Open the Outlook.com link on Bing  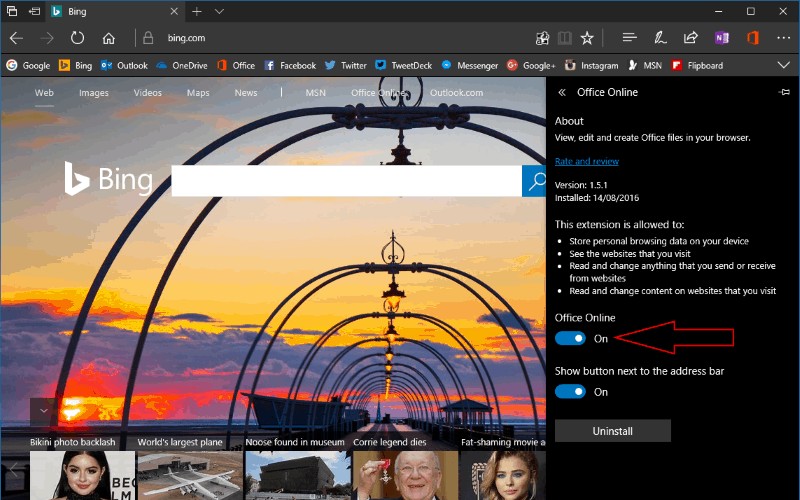pyautogui.click(x=456, y=93)
